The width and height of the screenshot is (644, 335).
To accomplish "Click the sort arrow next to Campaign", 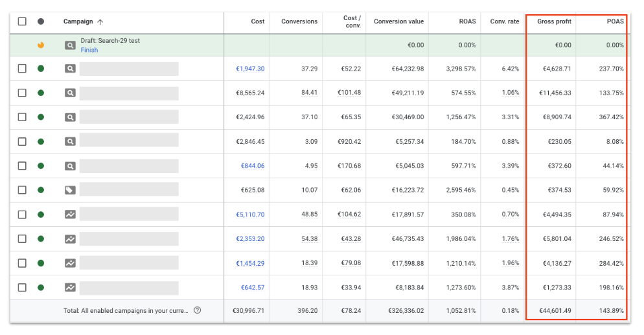I will (100, 21).
